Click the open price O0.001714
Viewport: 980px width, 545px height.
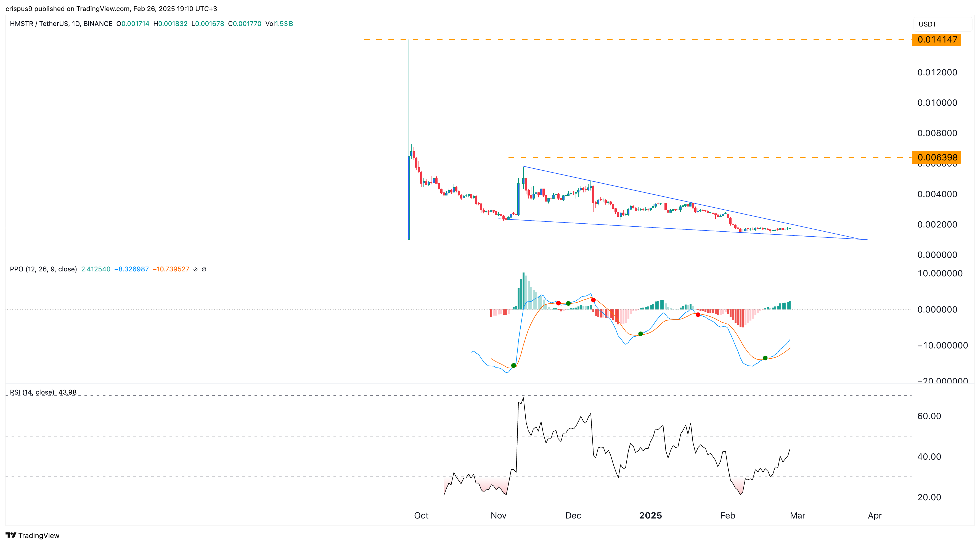pos(133,23)
